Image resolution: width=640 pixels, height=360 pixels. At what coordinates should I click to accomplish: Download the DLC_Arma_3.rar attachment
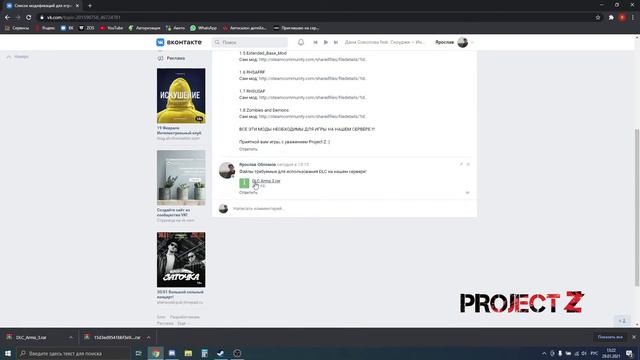click(x=266, y=181)
